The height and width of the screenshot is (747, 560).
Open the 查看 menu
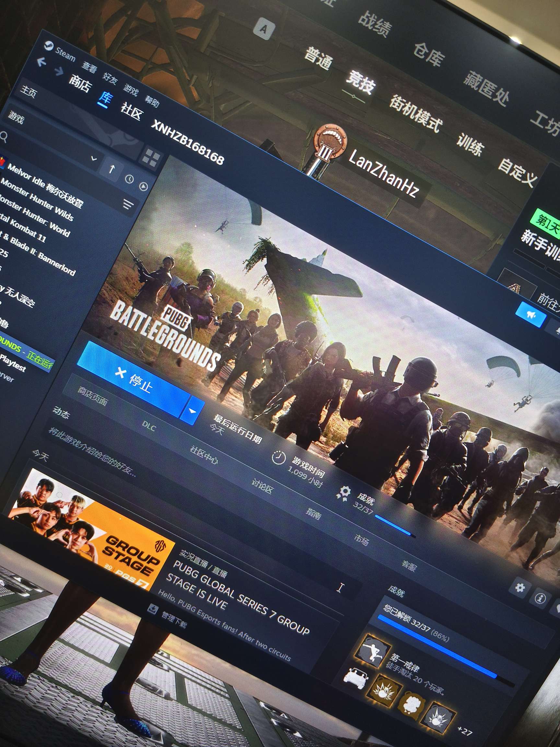tap(89, 67)
